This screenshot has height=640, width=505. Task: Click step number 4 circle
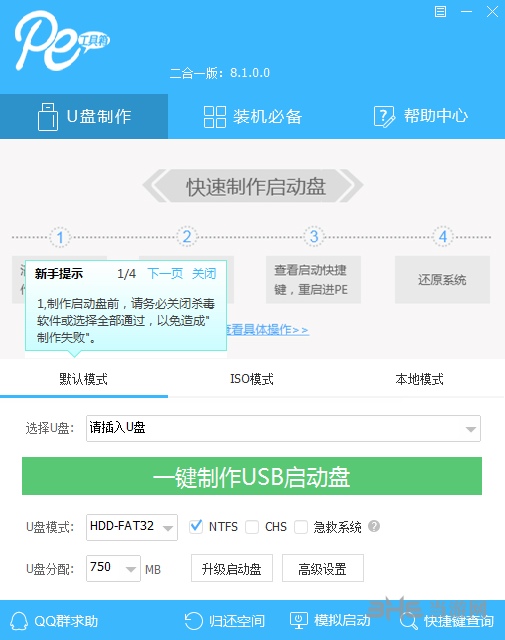tap(443, 236)
